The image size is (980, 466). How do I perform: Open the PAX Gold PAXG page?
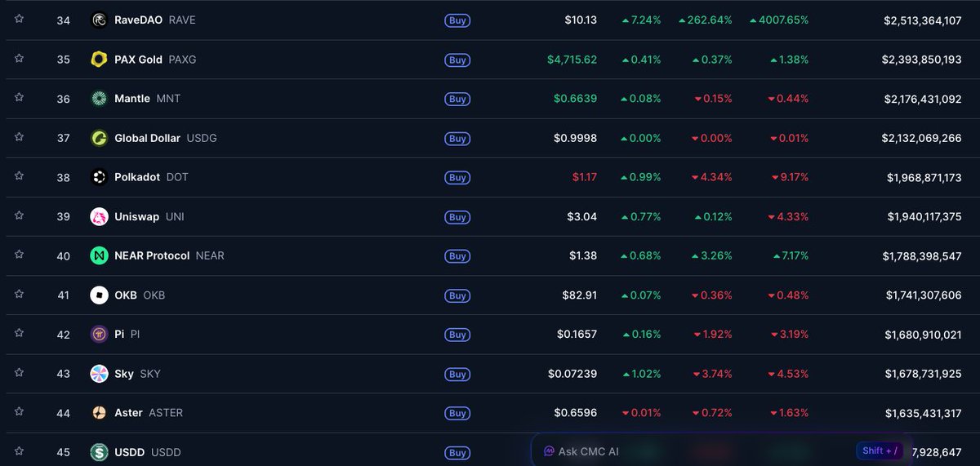[155, 60]
